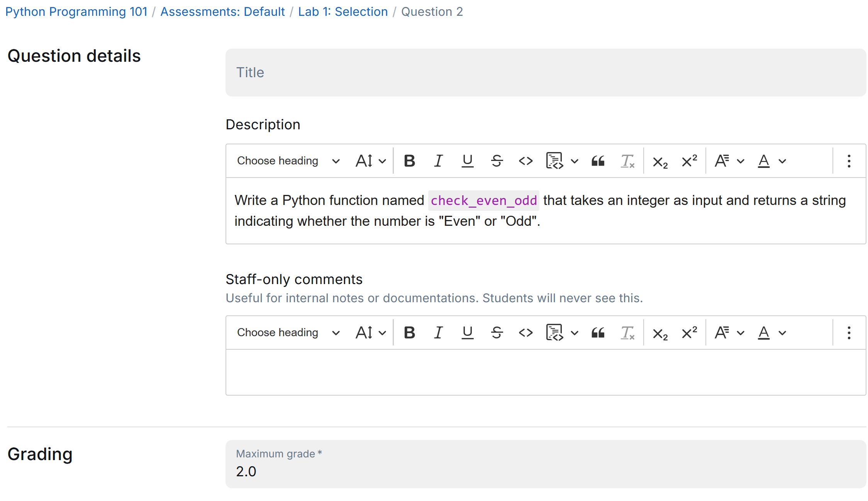
Task: Remove formatting in Staff-only comments toolbar
Action: 627,333
